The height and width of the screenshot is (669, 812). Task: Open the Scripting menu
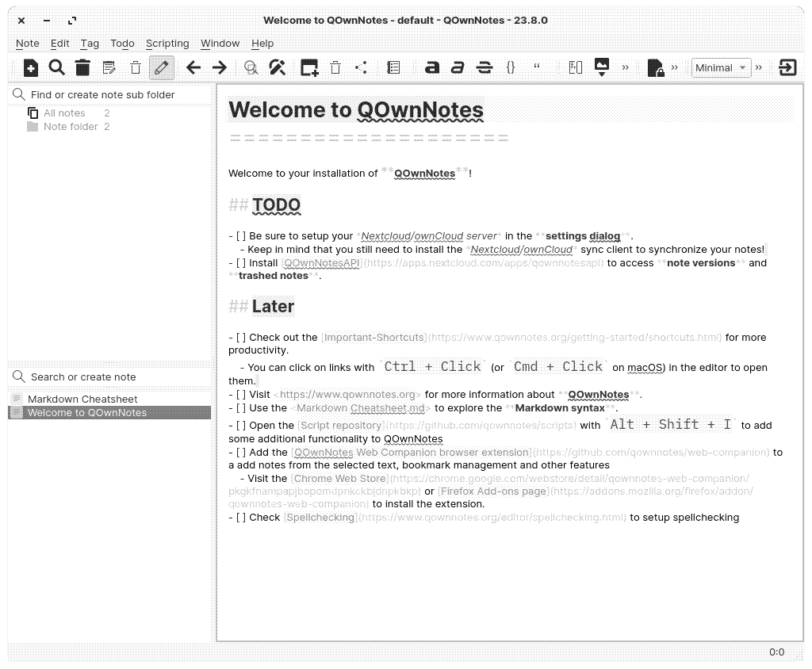(167, 44)
